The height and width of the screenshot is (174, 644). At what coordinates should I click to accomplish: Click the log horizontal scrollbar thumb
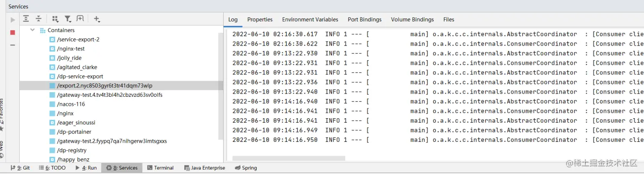click(289, 158)
